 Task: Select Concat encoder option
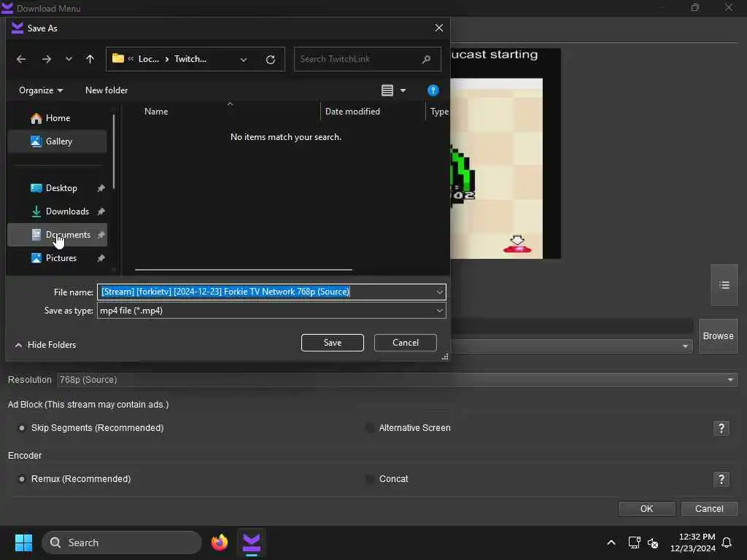tap(387, 479)
